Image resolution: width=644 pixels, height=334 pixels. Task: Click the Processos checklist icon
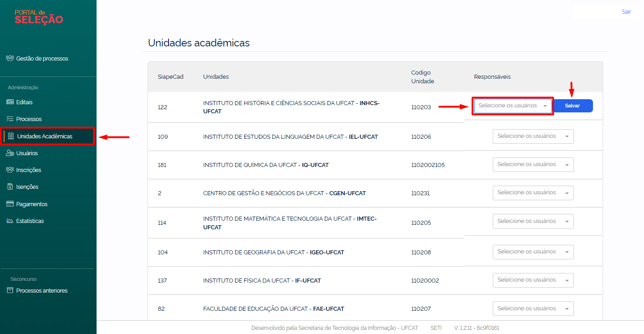click(x=10, y=119)
